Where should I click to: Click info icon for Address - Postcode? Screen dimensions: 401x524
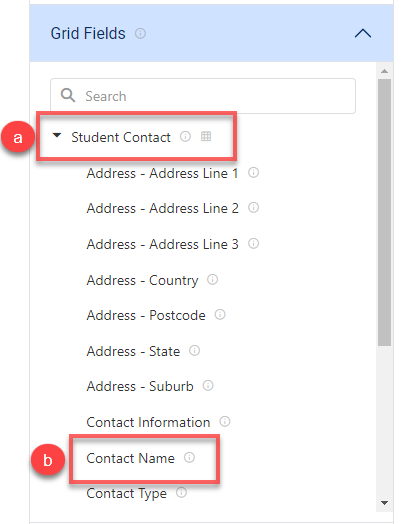tap(220, 314)
